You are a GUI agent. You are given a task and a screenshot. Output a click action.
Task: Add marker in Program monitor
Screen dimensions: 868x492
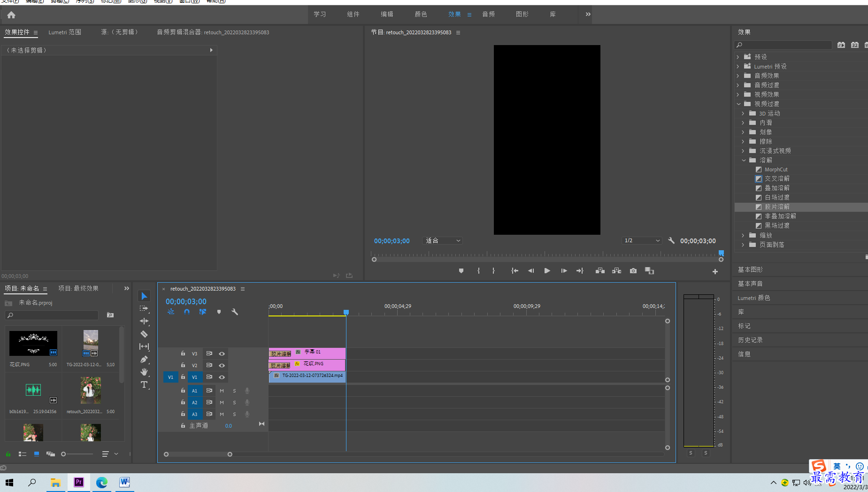pyautogui.click(x=461, y=271)
